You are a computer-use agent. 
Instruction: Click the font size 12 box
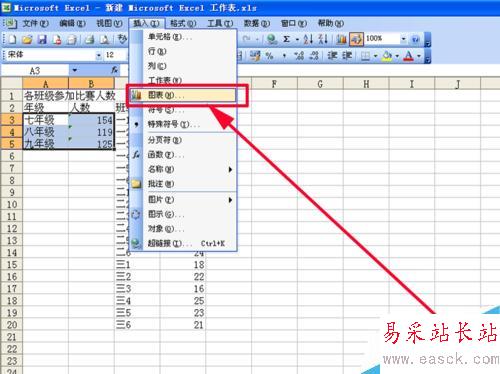point(115,55)
